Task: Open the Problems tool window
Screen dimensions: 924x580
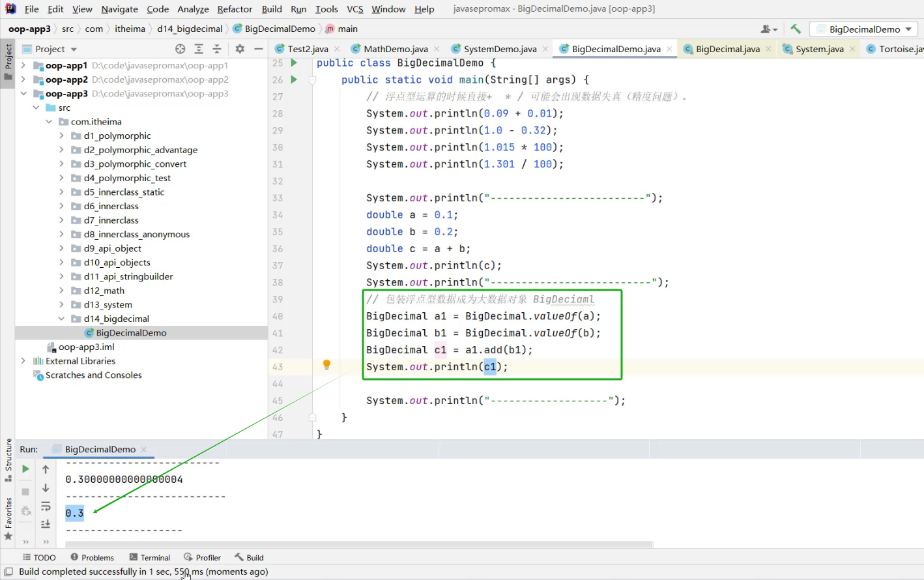Action: (92, 558)
